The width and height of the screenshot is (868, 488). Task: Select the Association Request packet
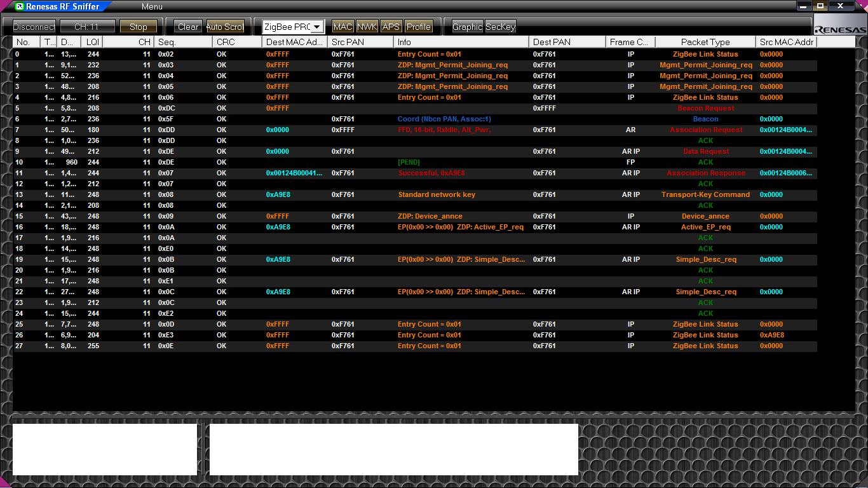pos(706,130)
